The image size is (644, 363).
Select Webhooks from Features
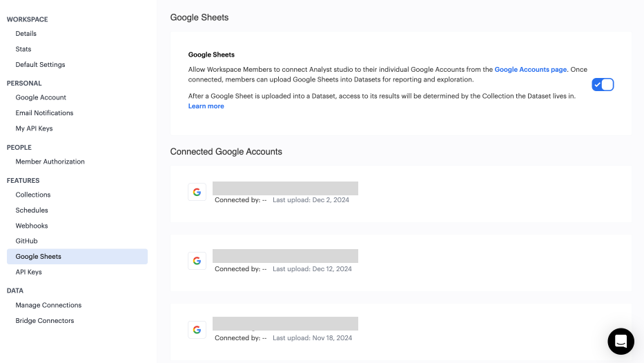click(x=32, y=226)
